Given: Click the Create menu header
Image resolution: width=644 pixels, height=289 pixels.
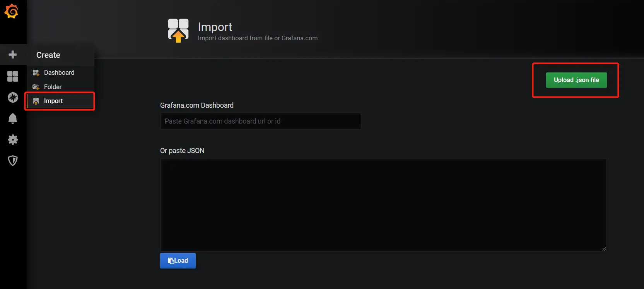Looking at the screenshot, I should coord(48,55).
